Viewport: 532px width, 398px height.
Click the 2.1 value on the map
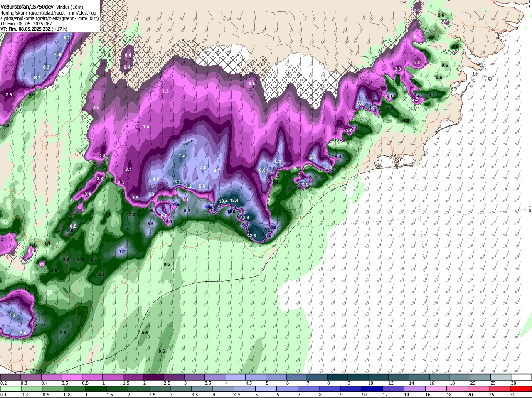point(128,169)
